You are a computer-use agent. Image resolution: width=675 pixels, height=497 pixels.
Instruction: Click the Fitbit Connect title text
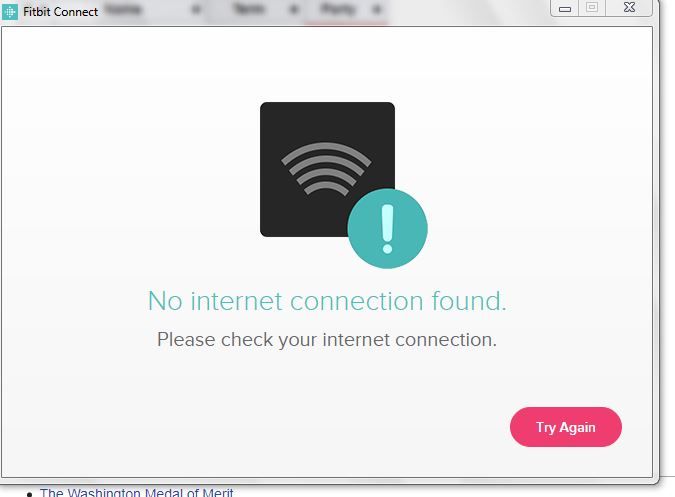[61, 12]
